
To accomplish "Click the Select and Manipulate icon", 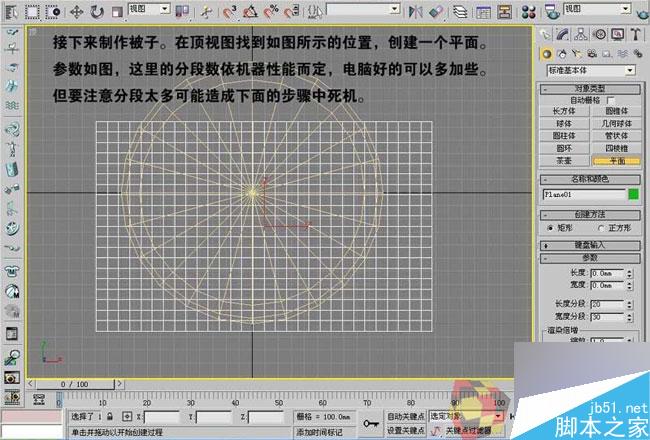I will 205,12.
